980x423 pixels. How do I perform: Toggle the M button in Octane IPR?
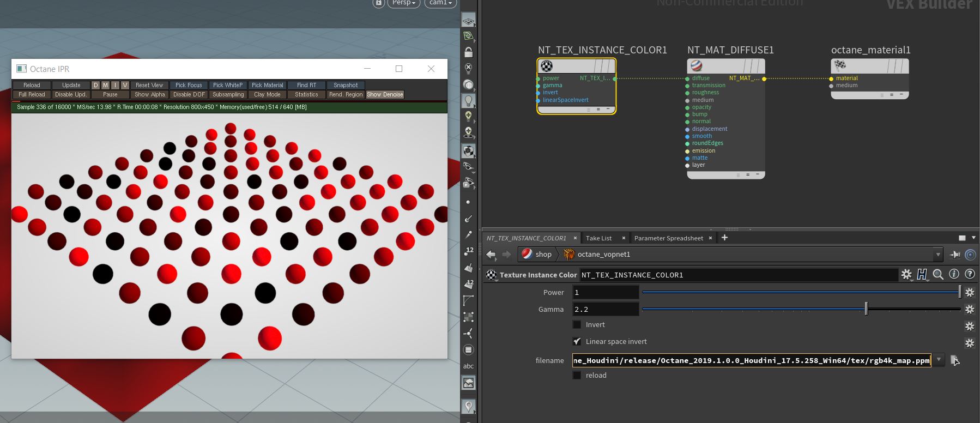coord(106,85)
